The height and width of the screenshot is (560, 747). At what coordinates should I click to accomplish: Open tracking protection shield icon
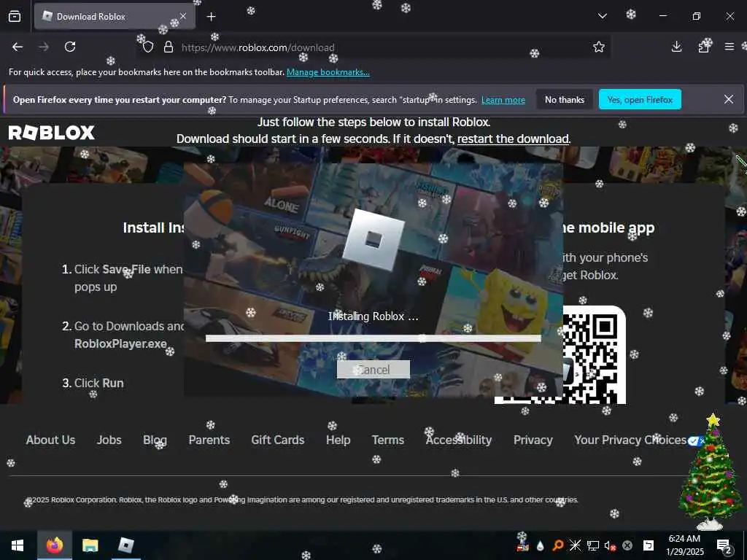[x=148, y=47]
